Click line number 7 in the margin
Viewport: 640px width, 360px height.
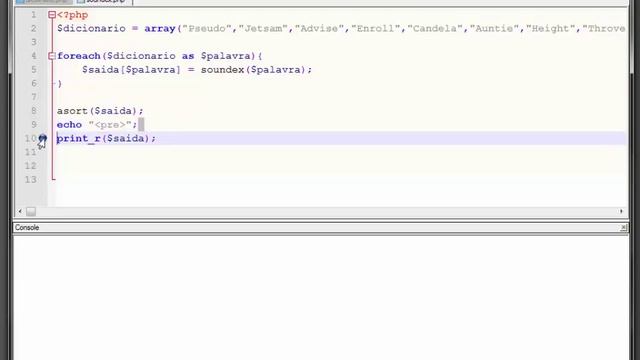tap(34, 97)
